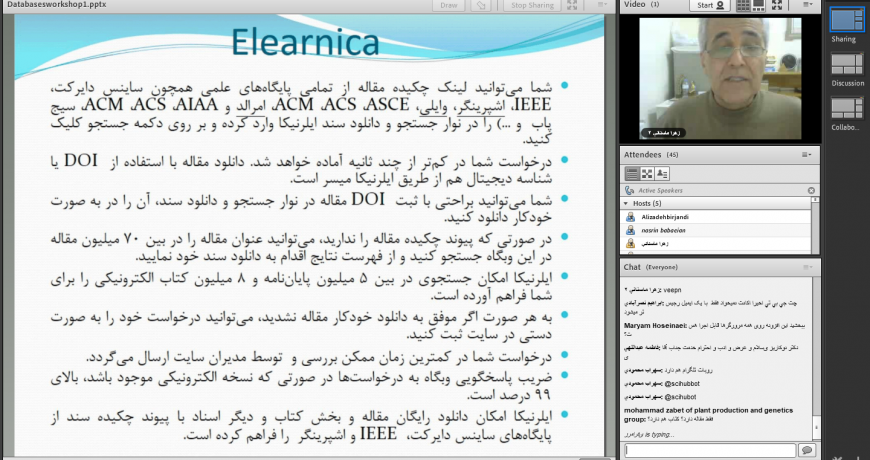This screenshot has height=460, width=870.
Task: Select host Alizadehbirjandi in attendee list
Action: pos(716,217)
